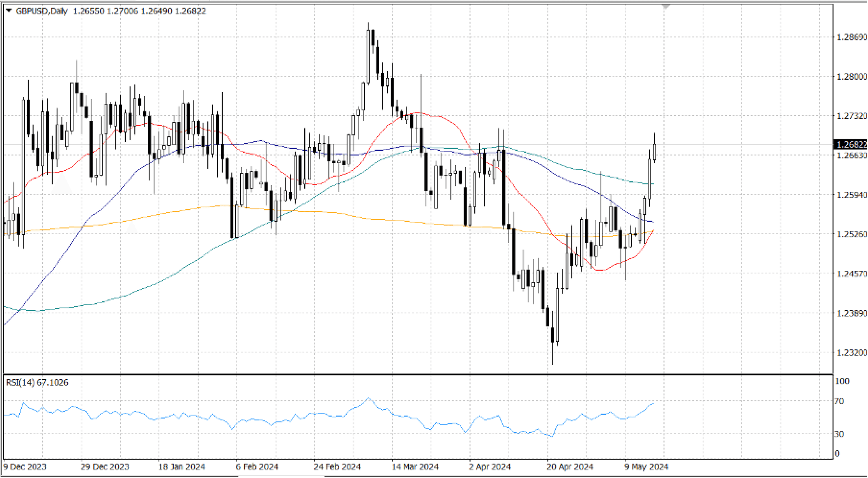Click the RSI 70 level label
The width and height of the screenshot is (868, 478).
(839, 401)
